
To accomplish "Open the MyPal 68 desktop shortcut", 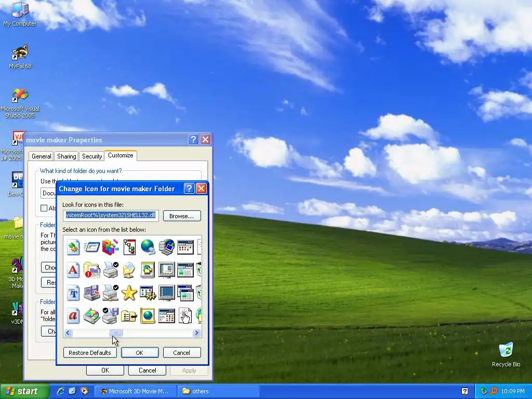I will pyautogui.click(x=20, y=57).
